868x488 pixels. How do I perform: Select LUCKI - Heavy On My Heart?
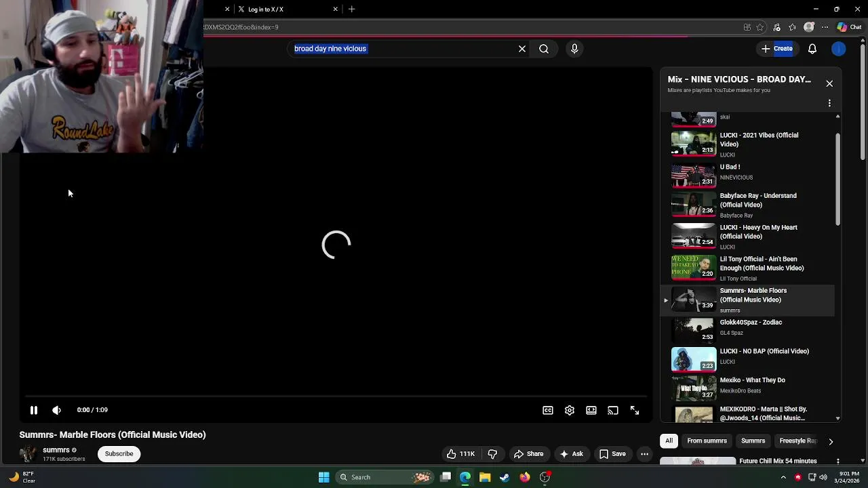pyautogui.click(x=749, y=237)
